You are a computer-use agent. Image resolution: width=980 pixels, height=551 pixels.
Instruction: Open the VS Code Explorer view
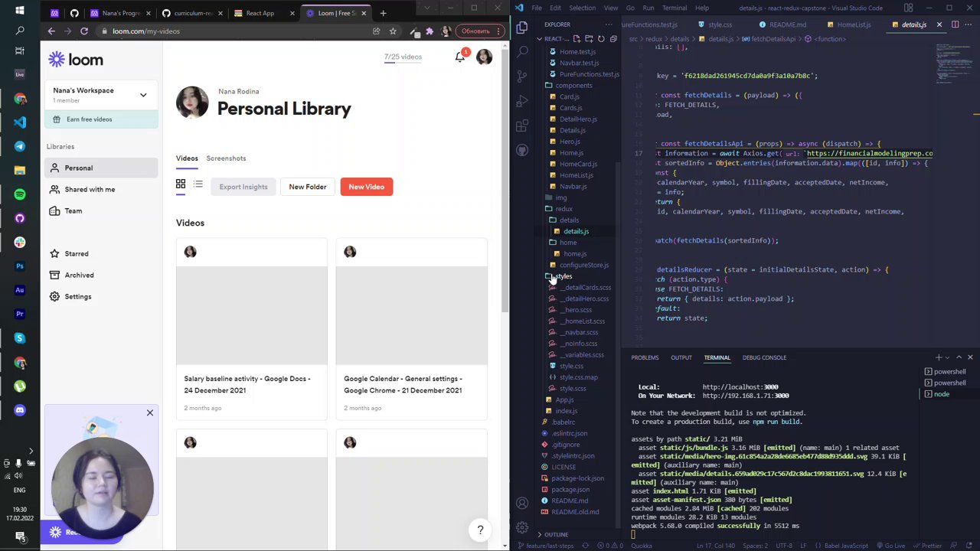[x=522, y=28]
